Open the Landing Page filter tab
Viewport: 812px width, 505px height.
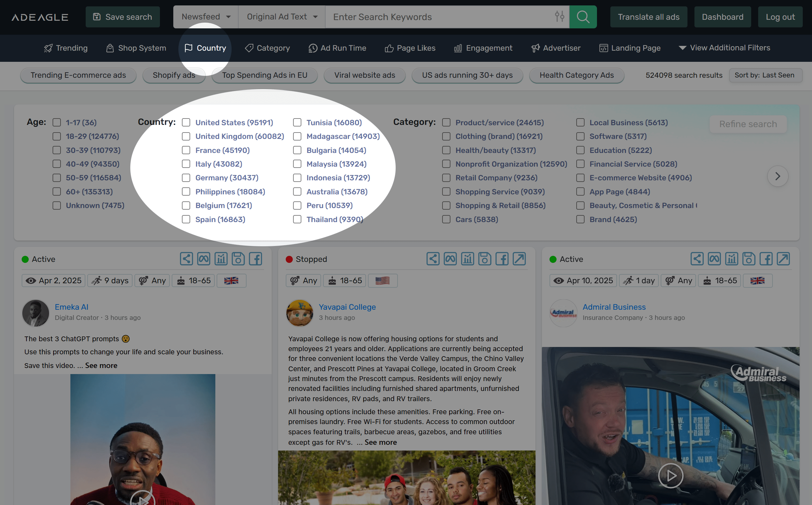pos(630,48)
